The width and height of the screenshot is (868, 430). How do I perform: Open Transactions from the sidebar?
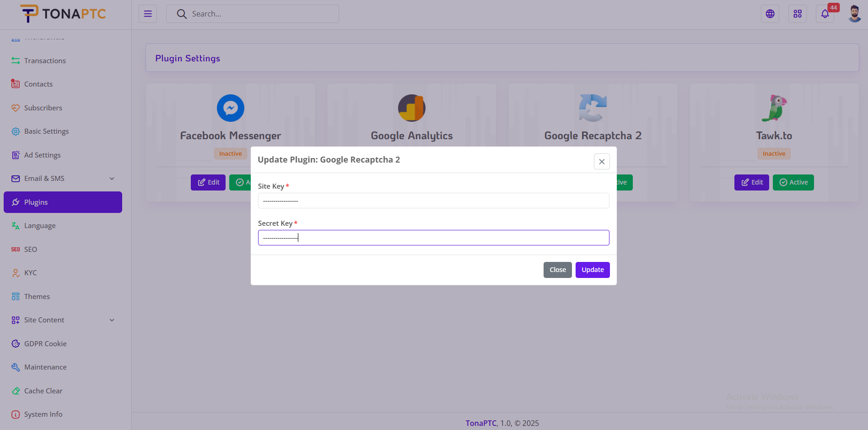coord(63,60)
